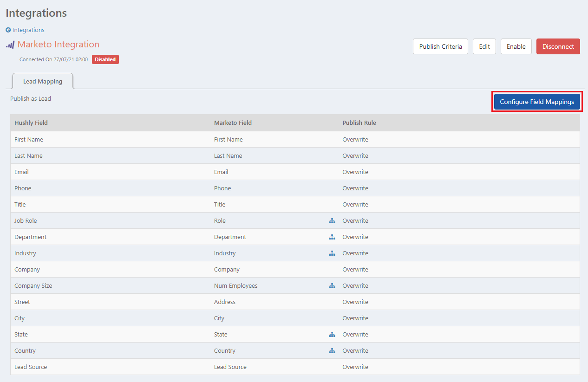Click Overwrite in the First Name row
The width and height of the screenshot is (588, 382).
point(355,140)
